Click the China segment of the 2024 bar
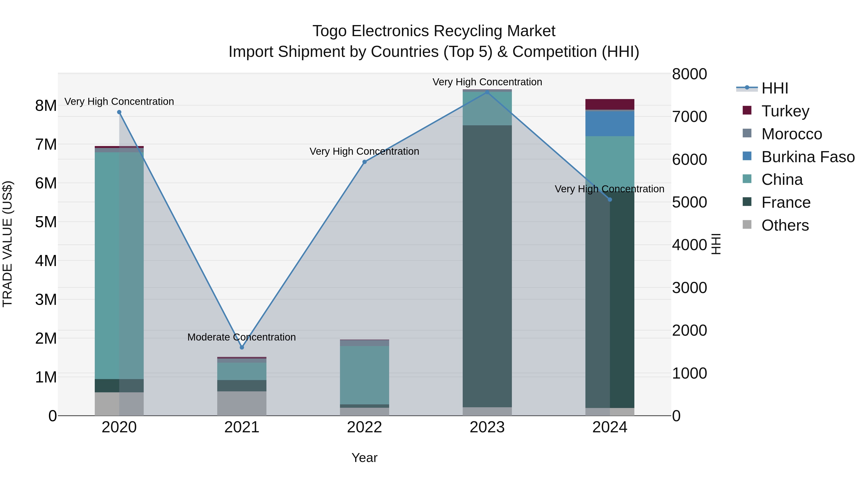 tap(610, 163)
